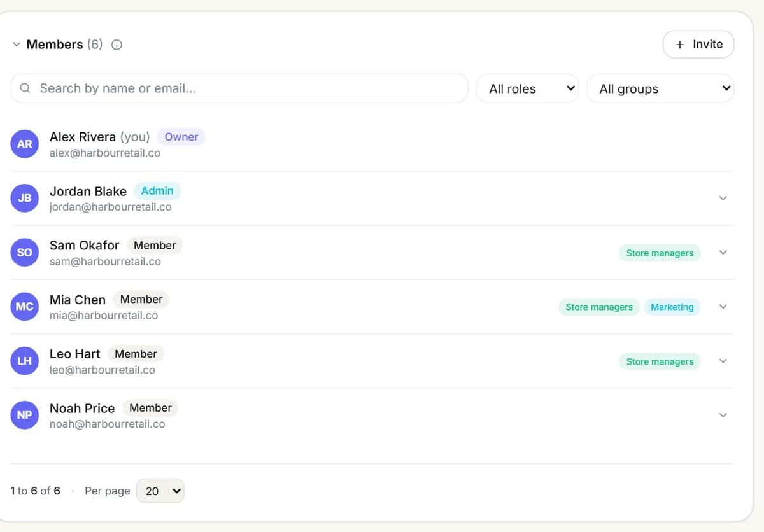Click the 1 to 6 of 6 count
Image resolution: width=764 pixels, height=532 pixels.
[36, 491]
